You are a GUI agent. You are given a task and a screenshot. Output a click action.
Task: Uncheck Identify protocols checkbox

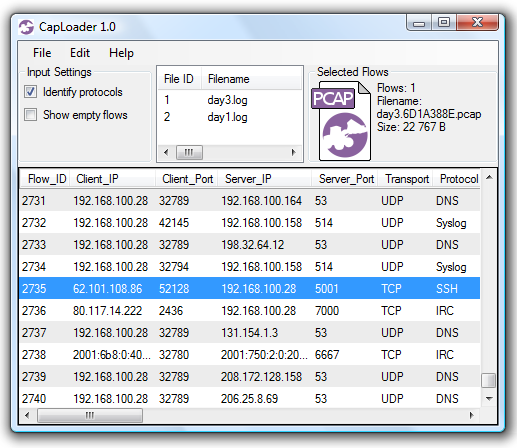30,92
